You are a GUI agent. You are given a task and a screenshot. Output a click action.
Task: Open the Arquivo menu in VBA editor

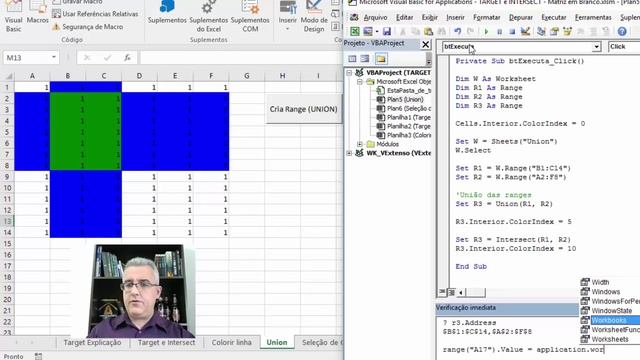coord(375,18)
